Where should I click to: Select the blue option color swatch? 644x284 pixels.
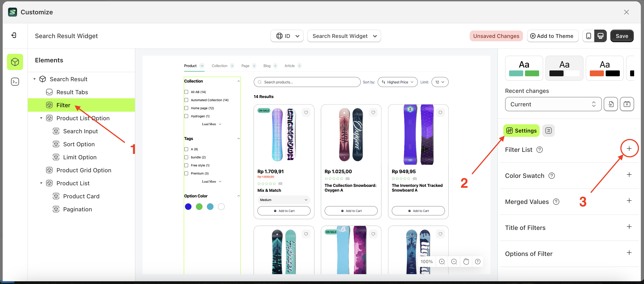pos(188,206)
